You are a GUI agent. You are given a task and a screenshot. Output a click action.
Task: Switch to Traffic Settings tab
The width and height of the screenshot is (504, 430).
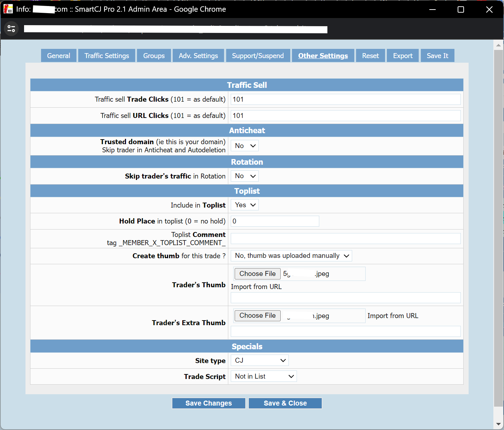[107, 56]
